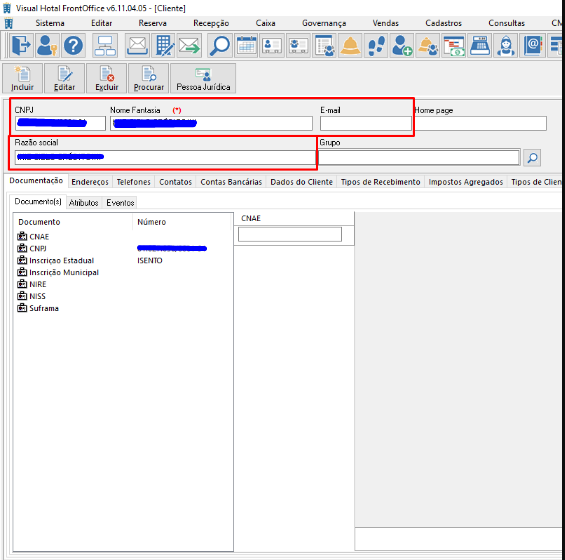Open the blue question mark help icon
Image resolution: width=565 pixels, height=560 pixels.
pos(74,45)
